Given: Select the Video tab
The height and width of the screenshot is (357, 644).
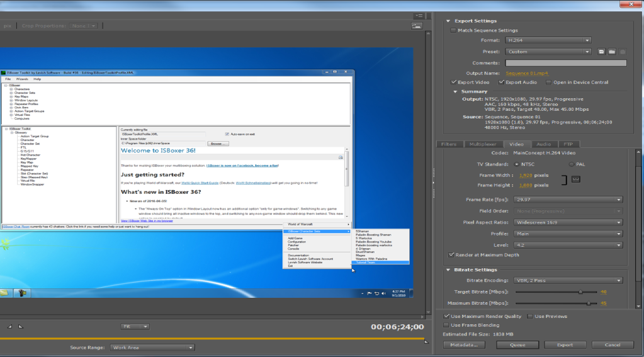Looking at the screenshot, I should (x=517, y=144).
